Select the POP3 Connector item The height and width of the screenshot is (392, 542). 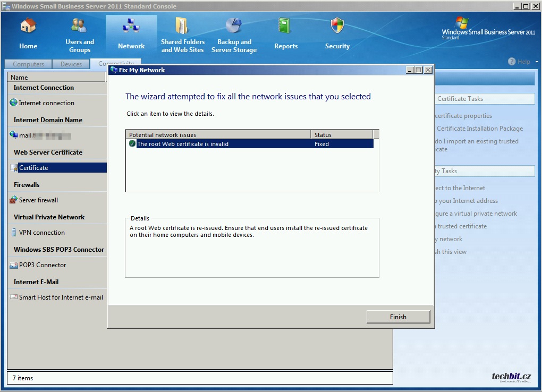[x=43, y=265]
